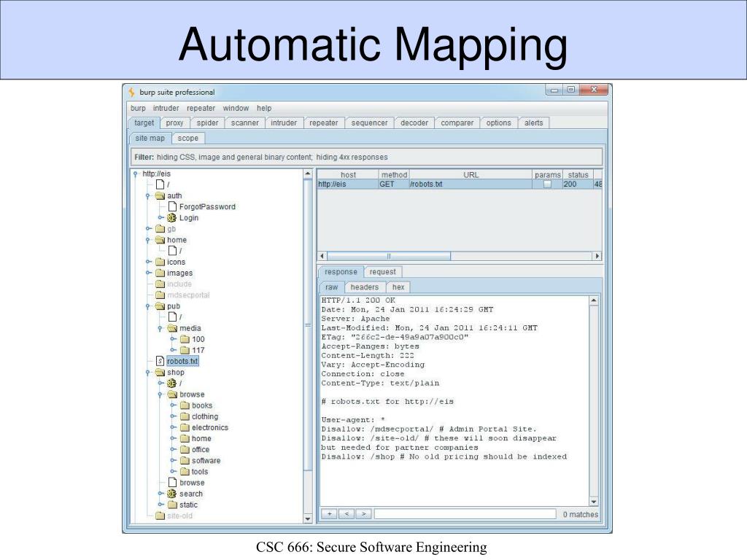Expand the gb tree node
747x560 pixels.
point(148,228)
